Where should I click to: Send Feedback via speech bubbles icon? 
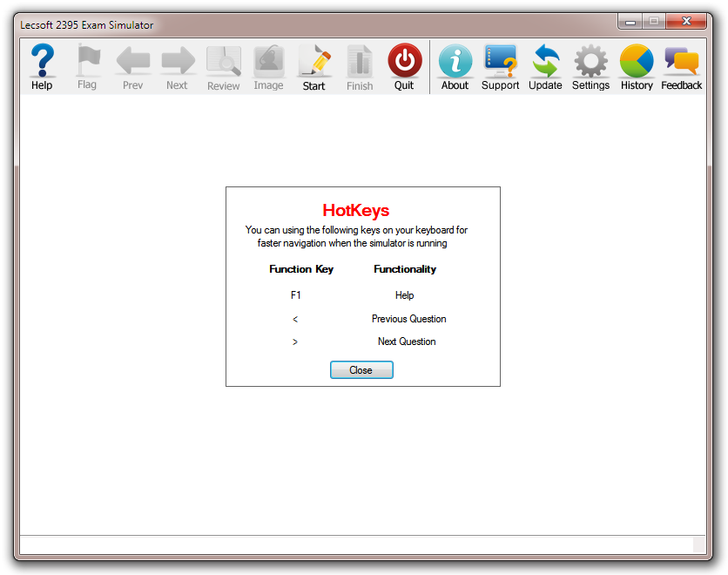point(682,60)
